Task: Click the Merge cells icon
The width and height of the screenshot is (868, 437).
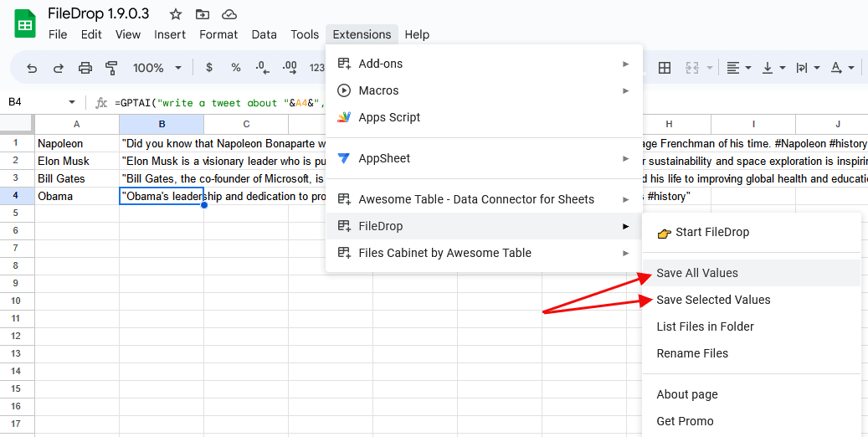Action: (692, 68)
